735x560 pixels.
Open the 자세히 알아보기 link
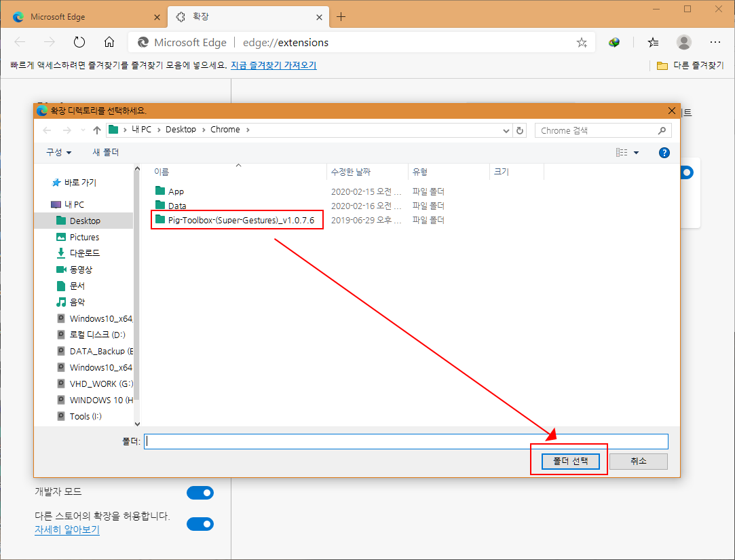point(67,530)
